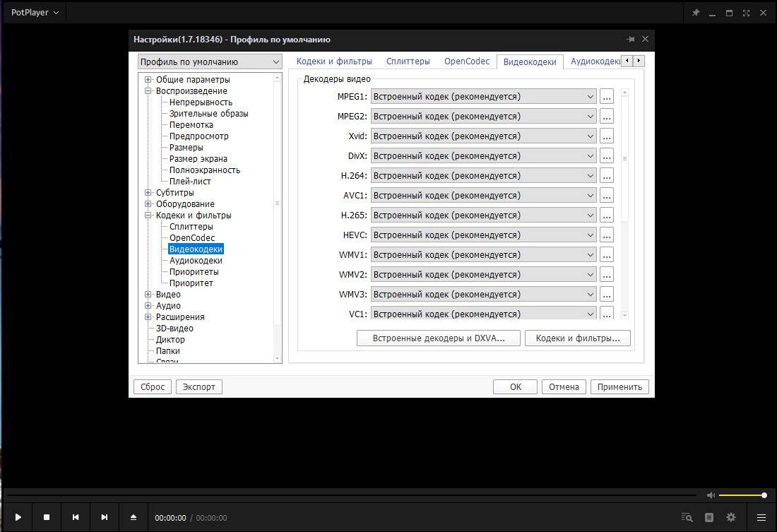The image size is (777, 532).
Task: Switch to the Аудиокодеки tab
Action: [x=595, y=61]
